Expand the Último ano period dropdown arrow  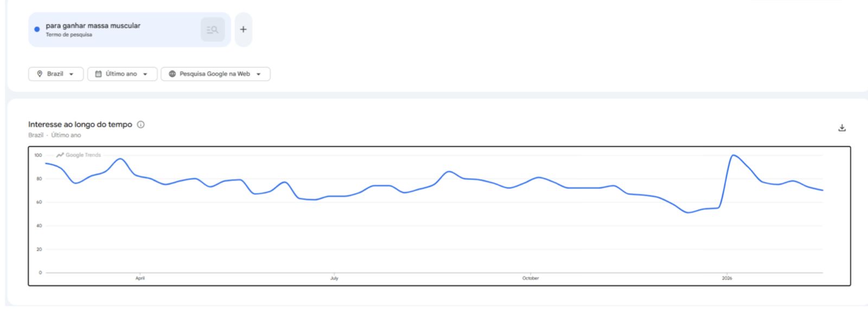pyautogui.click(x=145, y=74)
